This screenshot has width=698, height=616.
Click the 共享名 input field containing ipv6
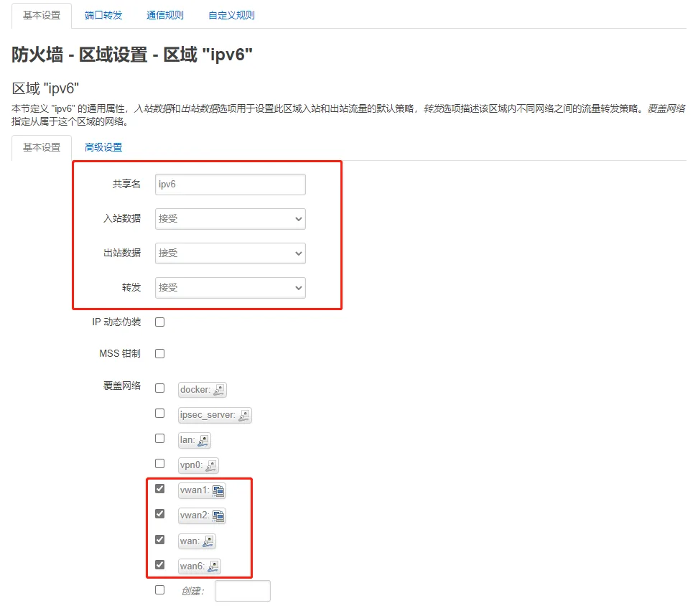230,185
